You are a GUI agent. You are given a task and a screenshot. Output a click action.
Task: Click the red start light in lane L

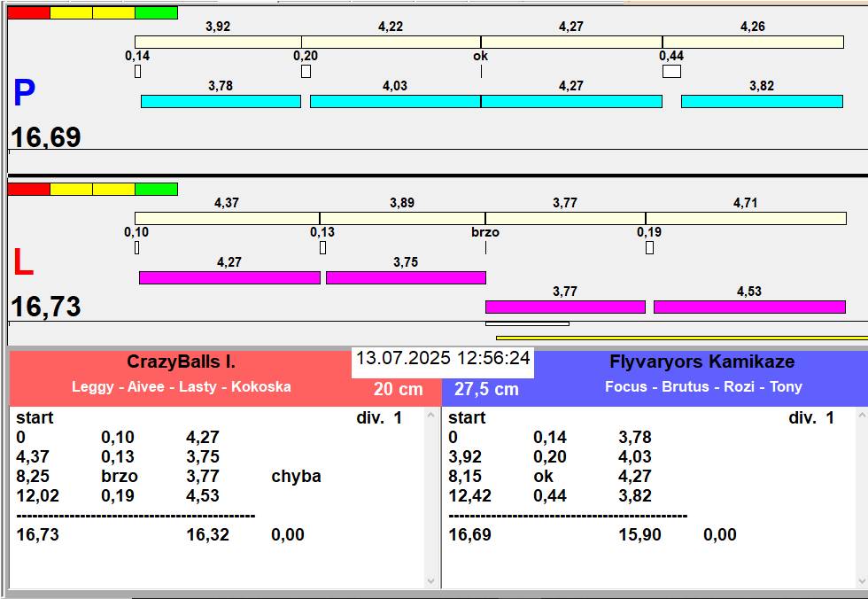click(28, 189)
